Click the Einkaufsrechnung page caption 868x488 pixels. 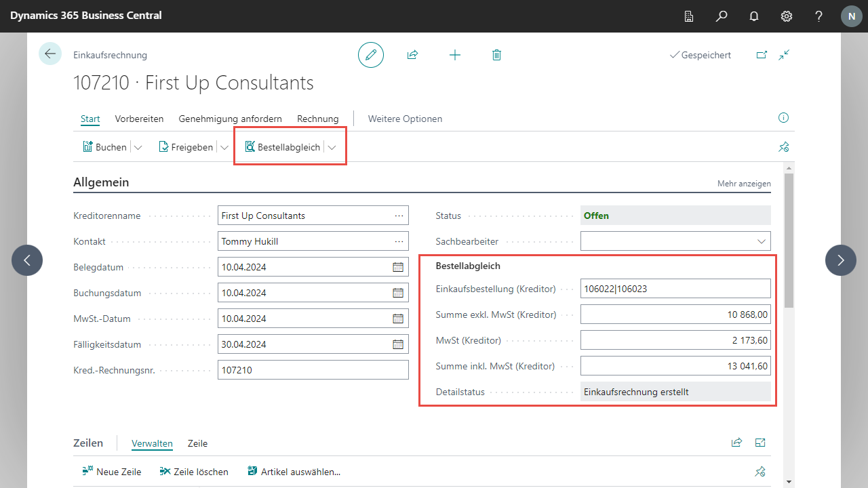[x=110, y=55]
